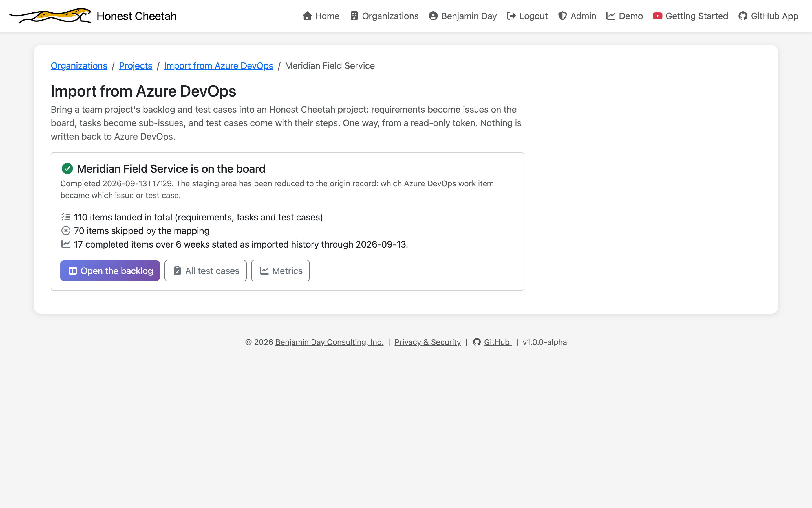Viewport: 812px width, 508px height.
Task: Click the green success checkmark icon
Action: (x=67, y=169)
